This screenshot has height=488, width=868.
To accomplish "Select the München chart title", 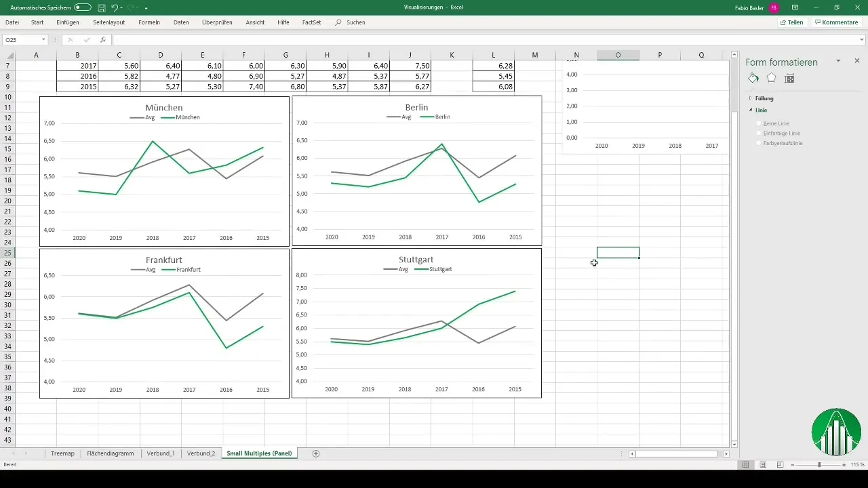I will 164,108.
